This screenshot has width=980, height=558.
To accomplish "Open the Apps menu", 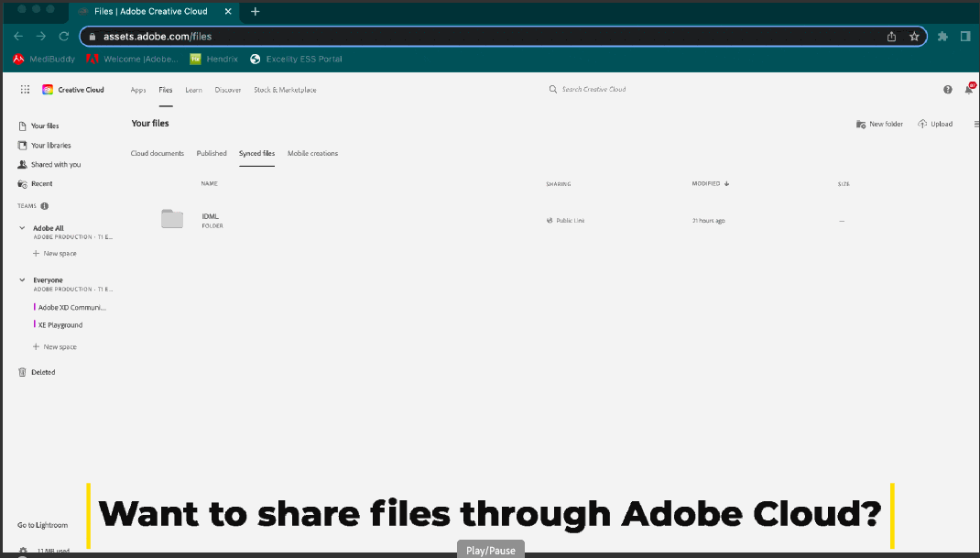I will point(138,90).
